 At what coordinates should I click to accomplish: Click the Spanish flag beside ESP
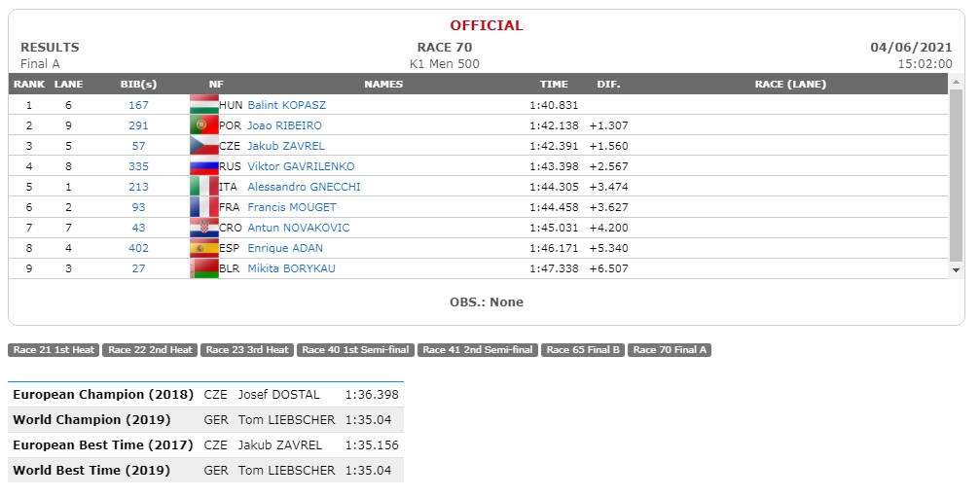point(203,248)
